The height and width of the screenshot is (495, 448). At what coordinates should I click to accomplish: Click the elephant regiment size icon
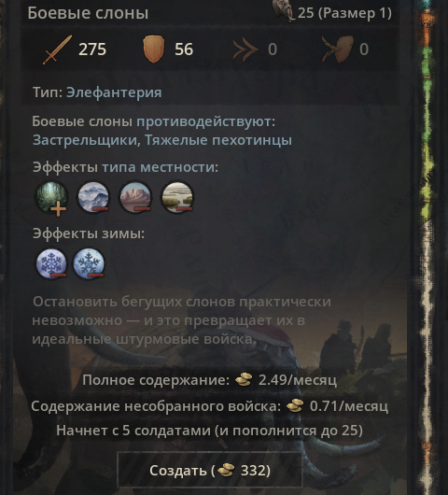tap(283, 12)
